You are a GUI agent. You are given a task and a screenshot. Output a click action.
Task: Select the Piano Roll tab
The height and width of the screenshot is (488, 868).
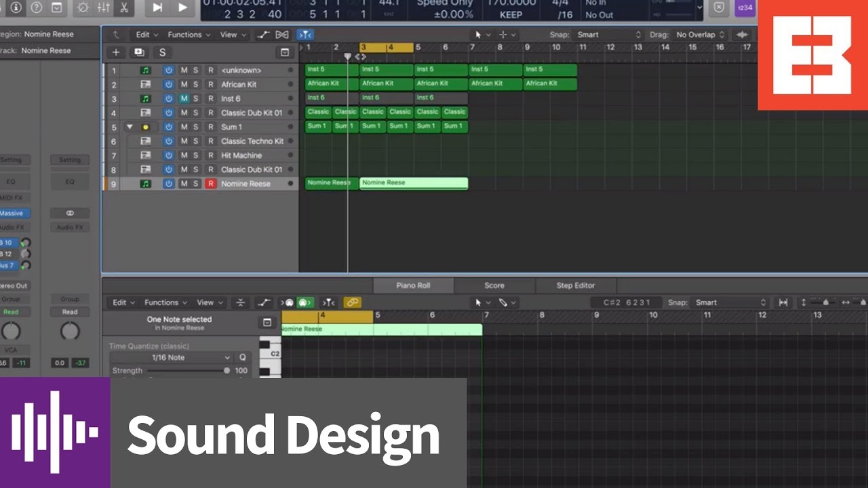pos(414,285)
